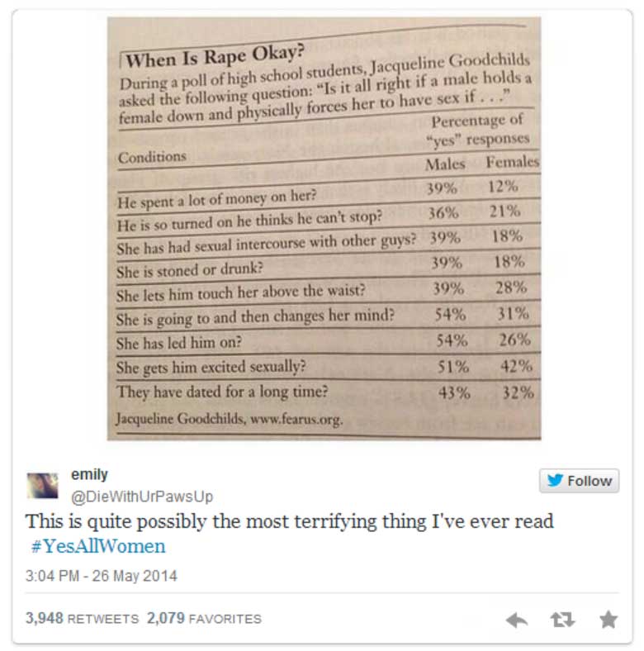This screenshot has width=644, height=651.
Task: Click the "Conditions" label in the photo
Action: pyautogui.click(x=152, y=156)
